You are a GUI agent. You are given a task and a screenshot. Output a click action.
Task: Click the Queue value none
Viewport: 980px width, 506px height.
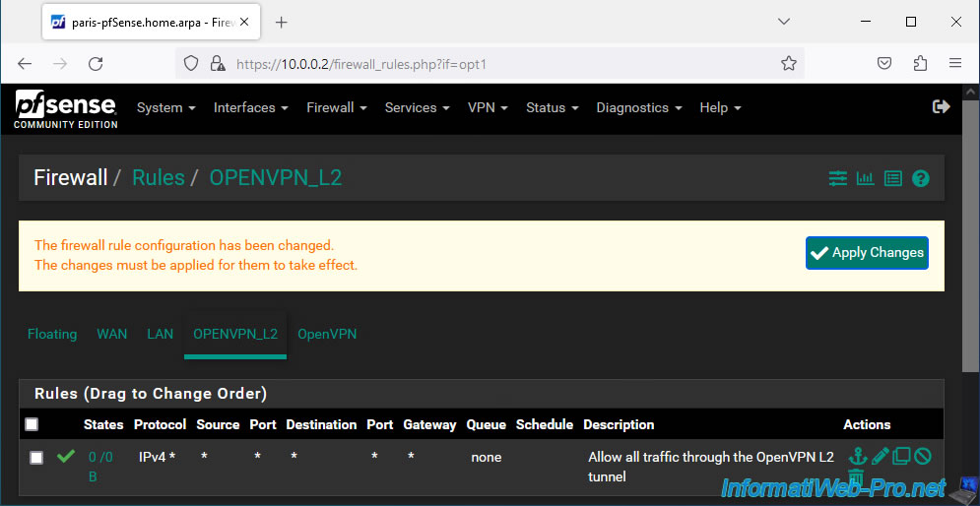tap(487, 458)
